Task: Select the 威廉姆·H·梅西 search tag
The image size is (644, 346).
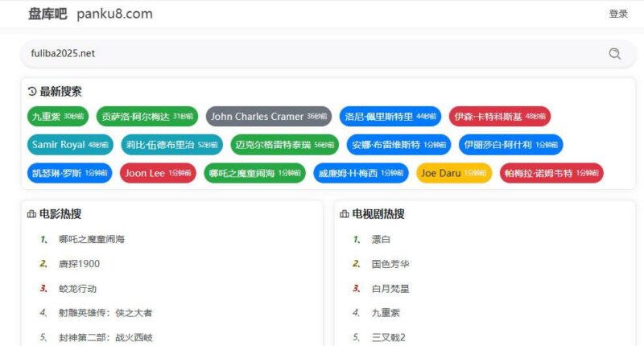Action: pos(361,173)
